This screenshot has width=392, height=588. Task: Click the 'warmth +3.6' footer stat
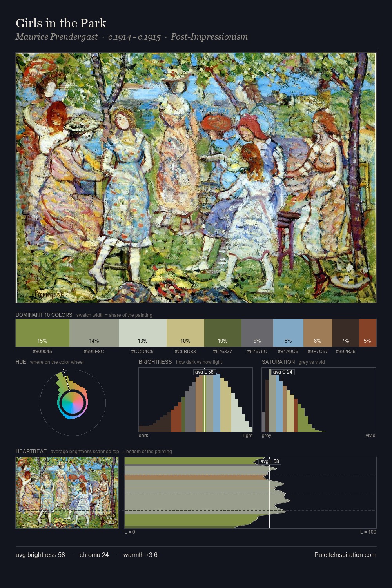coord(140,555)
